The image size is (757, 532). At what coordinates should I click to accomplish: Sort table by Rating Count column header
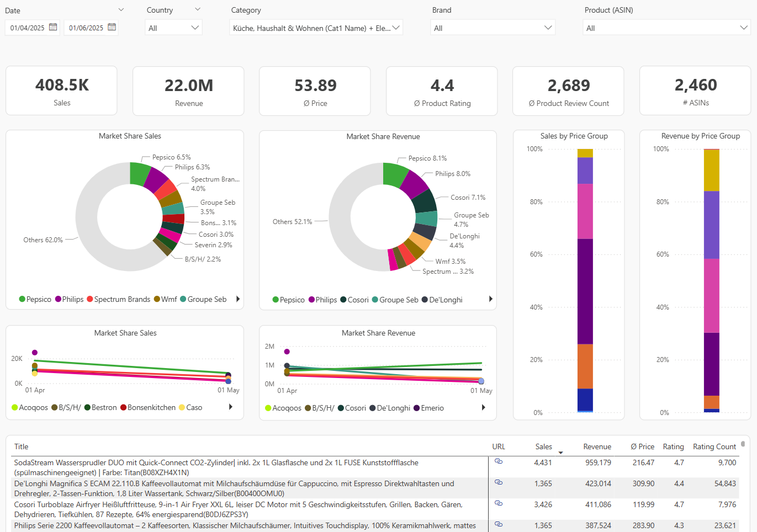click(714, 446)
